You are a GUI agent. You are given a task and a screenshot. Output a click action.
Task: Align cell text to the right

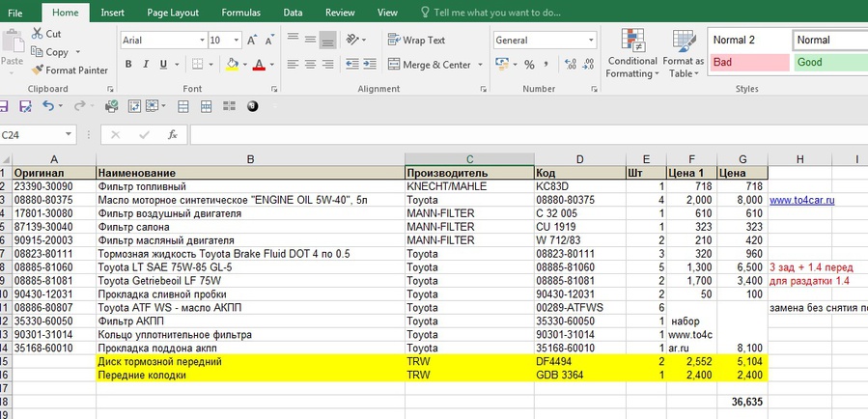coord(328,65)
